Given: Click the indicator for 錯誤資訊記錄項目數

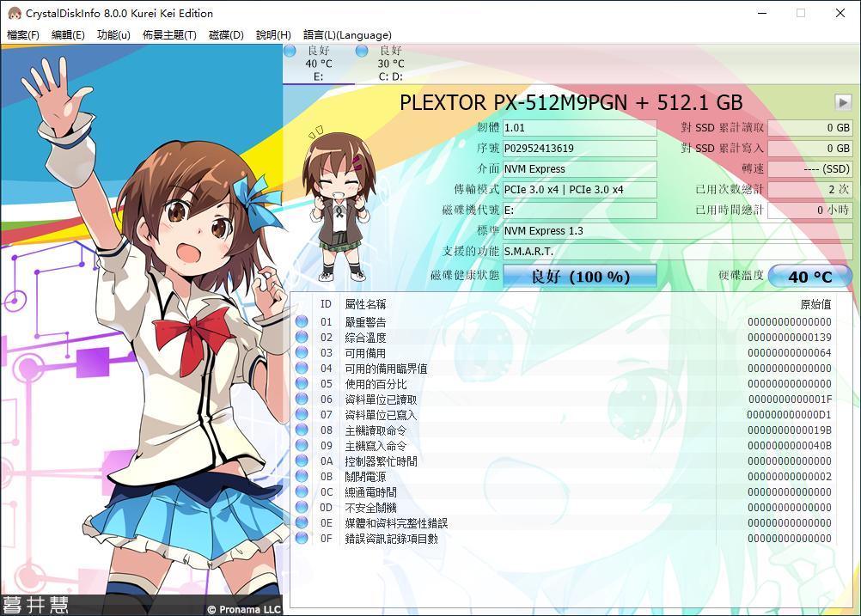Looking at the screenshot, I should pyautogui.click(x=302, y=538).
